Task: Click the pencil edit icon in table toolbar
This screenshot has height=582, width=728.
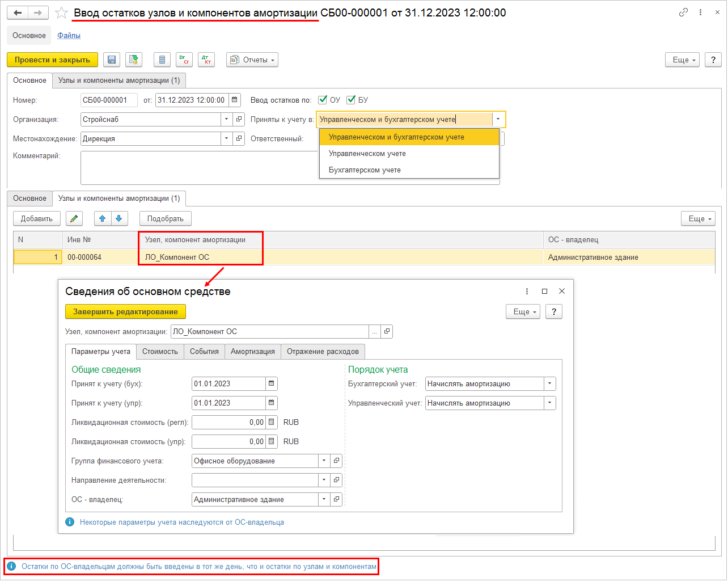Action: (x=74, y=219)
